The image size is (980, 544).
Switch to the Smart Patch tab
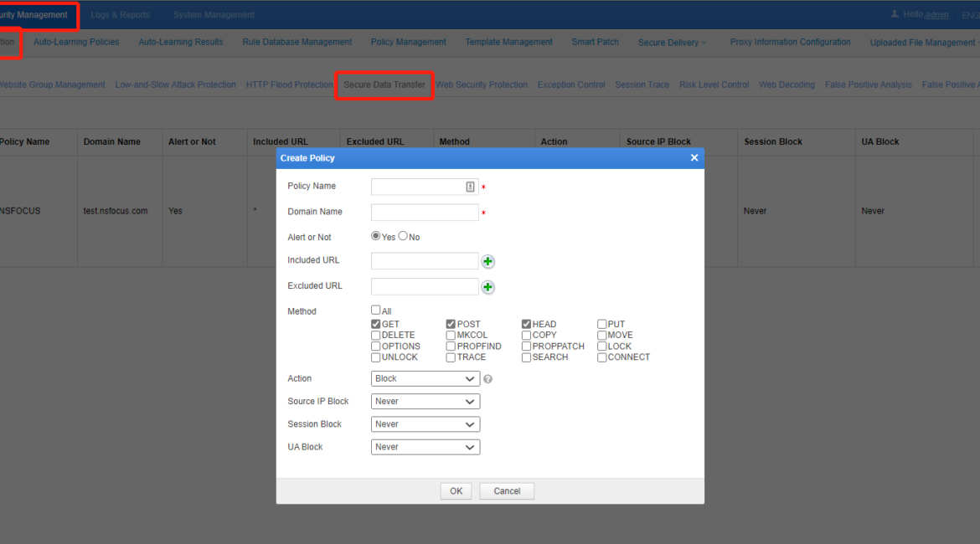tap(595, 42)
